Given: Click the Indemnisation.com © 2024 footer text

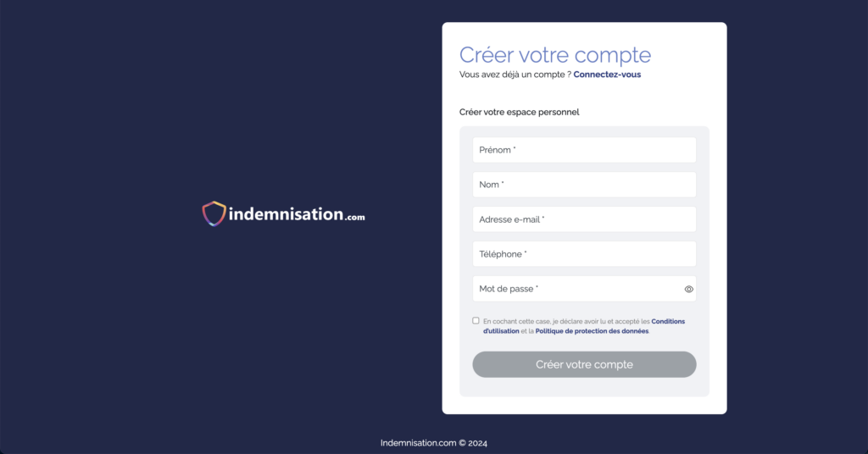Looking at the screenshot, I should tap(434, 443).
